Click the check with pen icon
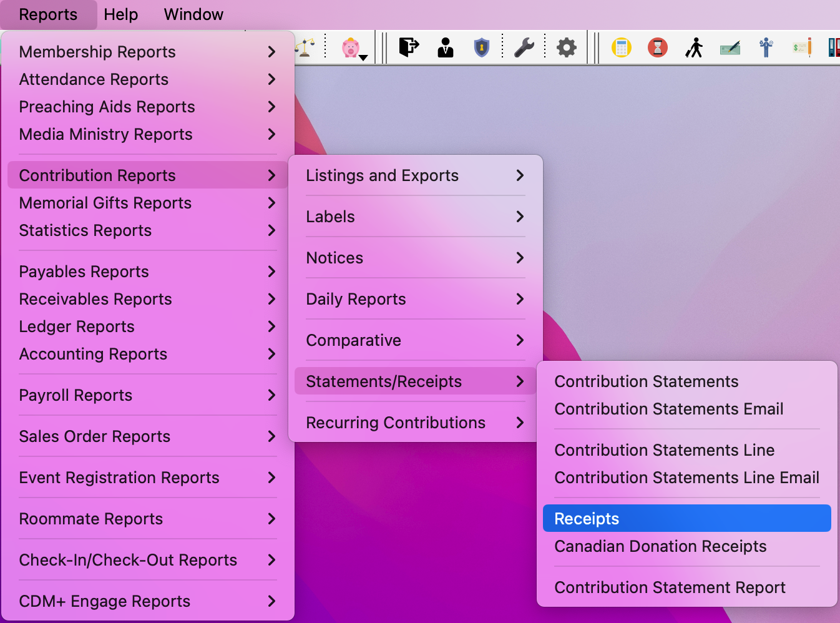 coord(730,47)
